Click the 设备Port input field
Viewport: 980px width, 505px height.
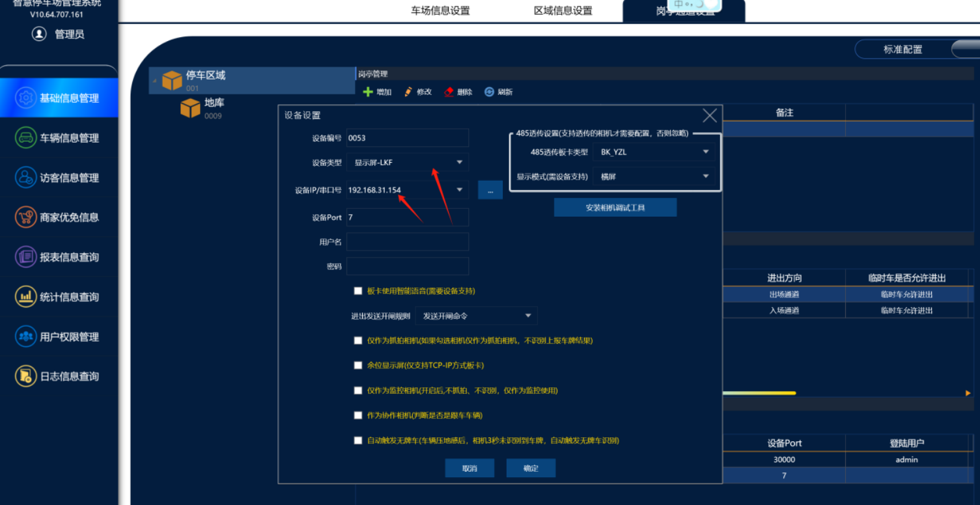pos(408,217)
